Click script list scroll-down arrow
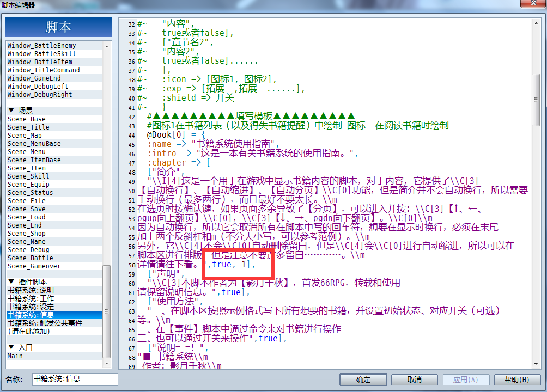547x392 pixels. [107, 363]
